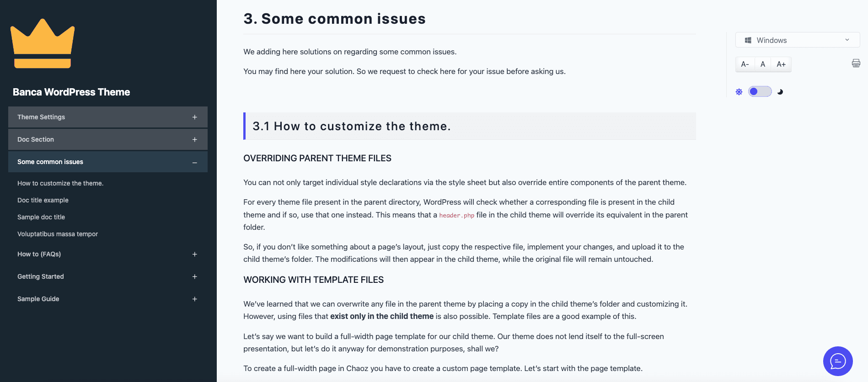Click the Windows logo in OS selector
This screenshot has width=868, height=382.
748,40
